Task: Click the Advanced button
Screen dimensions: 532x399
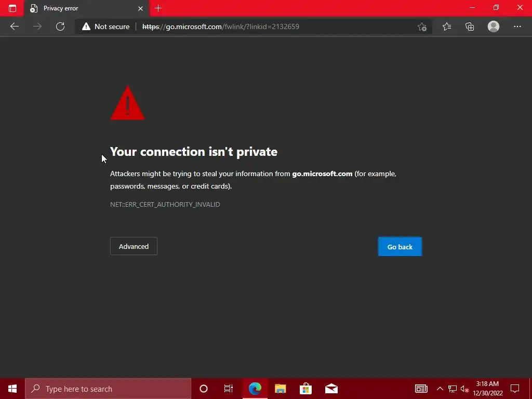Action: tap(134, 246)
